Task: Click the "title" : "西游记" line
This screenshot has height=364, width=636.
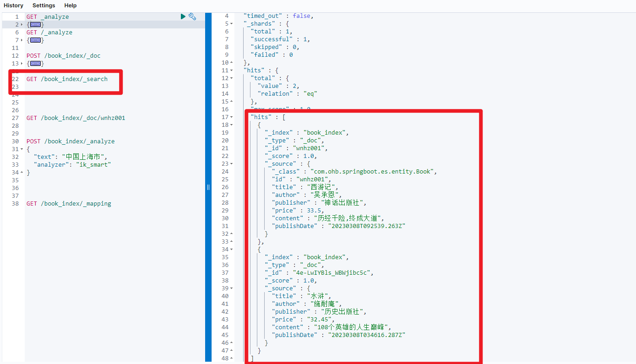Action: pos(305,187)
